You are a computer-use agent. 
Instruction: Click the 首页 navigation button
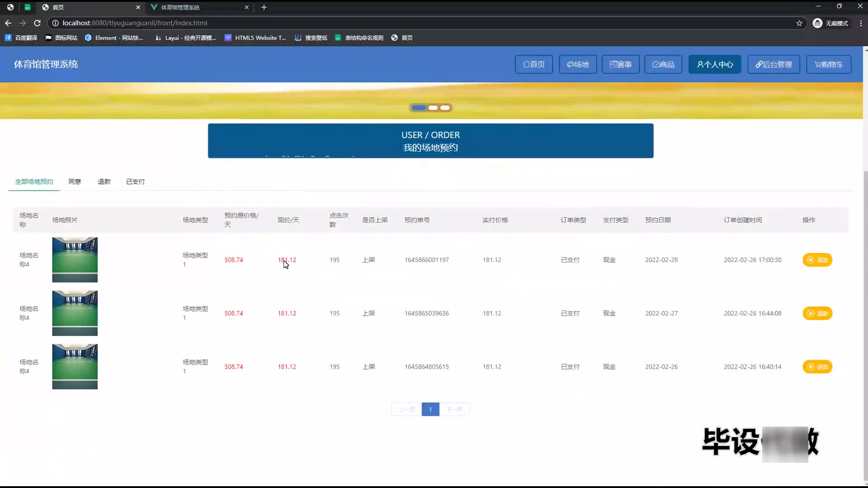pos(534,65)
